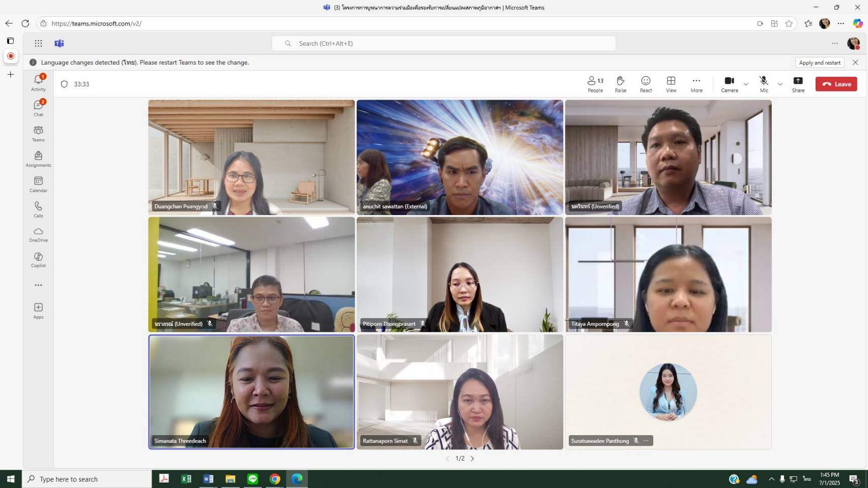Click Apply and restart button

pyautogui.click(x=819, y=63)
